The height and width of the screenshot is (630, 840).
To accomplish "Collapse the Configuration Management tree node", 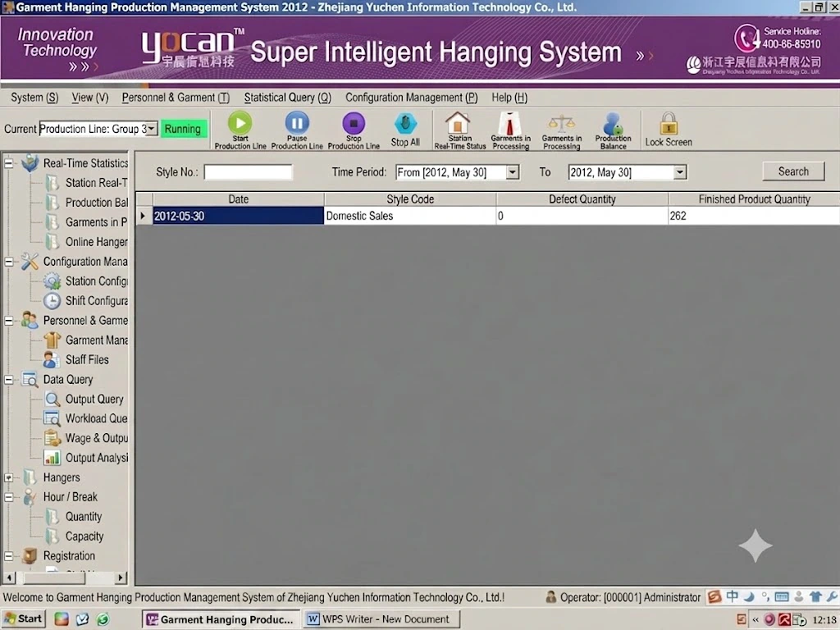I will [x=8, y=262].
